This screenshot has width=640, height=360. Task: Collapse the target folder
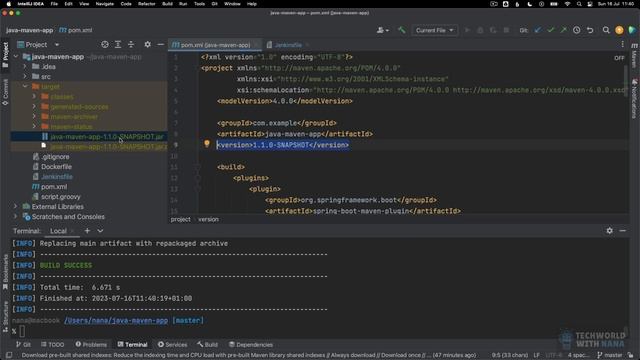(x=25, y=87)
